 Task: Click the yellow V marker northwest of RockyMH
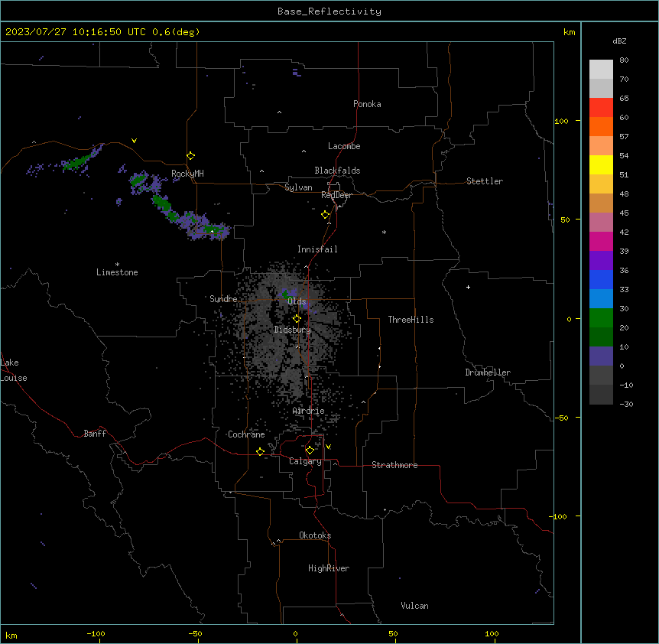pos(134,141)
